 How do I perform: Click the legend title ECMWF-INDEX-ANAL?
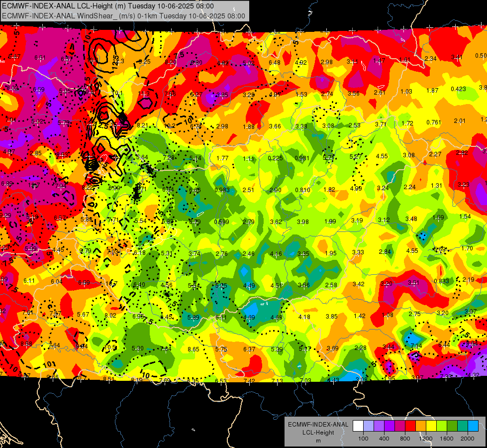318,425
